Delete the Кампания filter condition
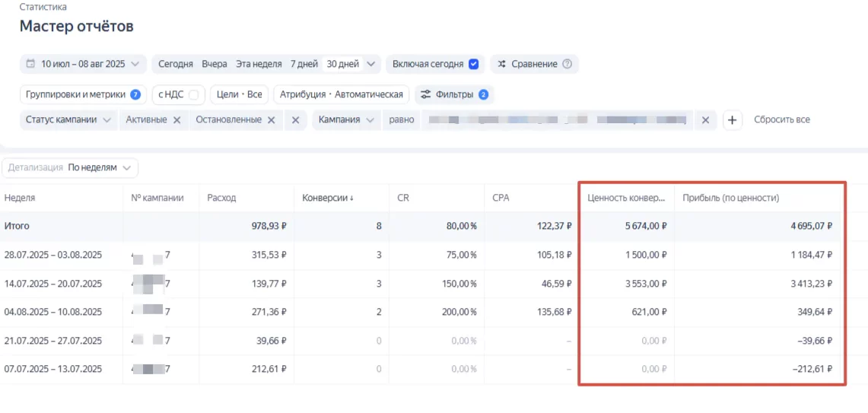The image size is (868, 413). [x=705, y=120]
